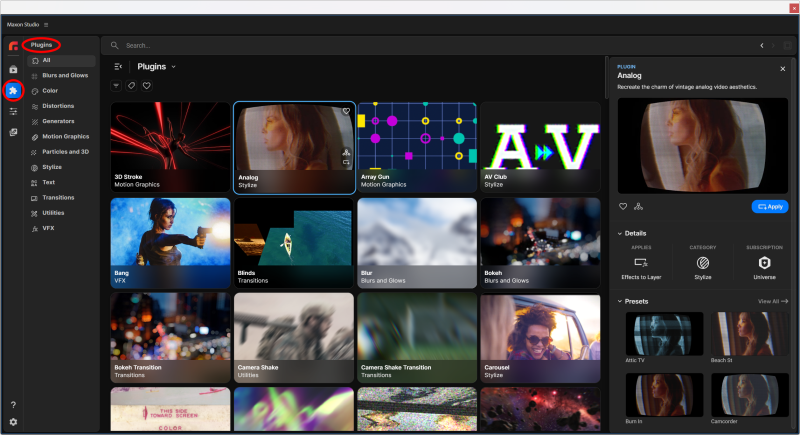Viewport: 800px width, 435px height.
Task: Select the Generators category
Action: point(61,121)
